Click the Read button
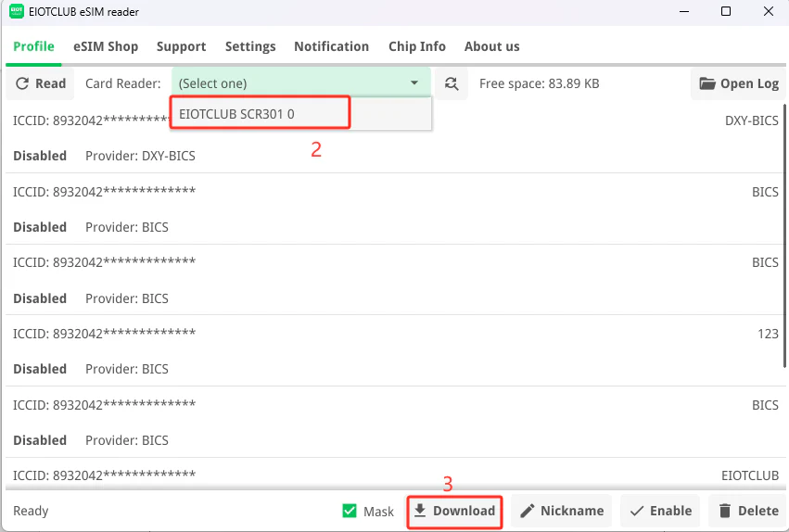The width and height of the screenshot is (789, 532). (41, 83)
